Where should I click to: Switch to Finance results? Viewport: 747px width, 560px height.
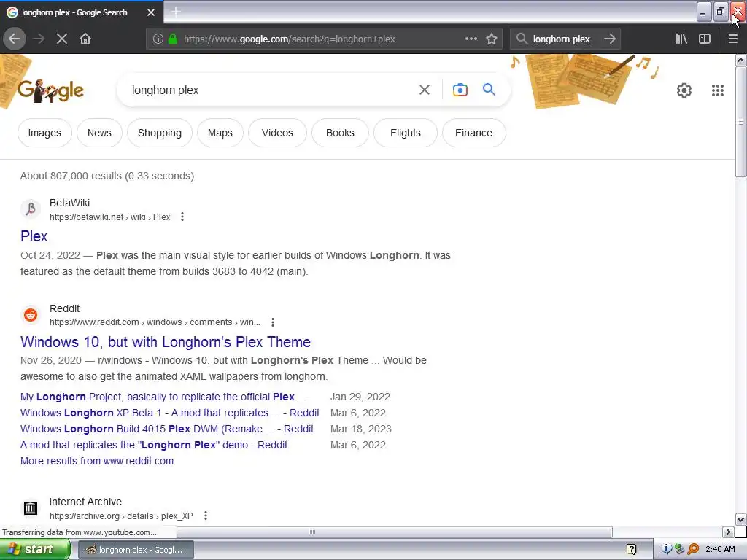473,133
